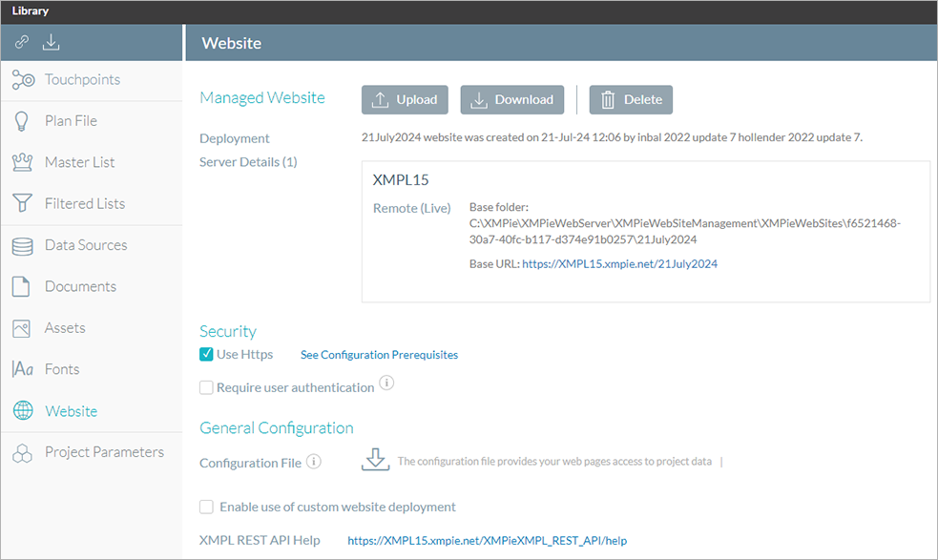Image resolution: width=938 pixels, height=560 pixels.
Task: Click the Security heading
Action: [228, 331]
